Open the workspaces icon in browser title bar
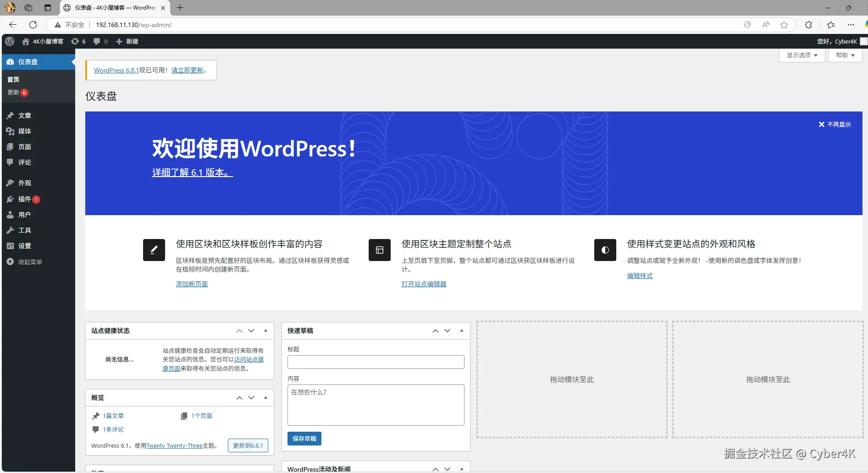This screenshot has height=473, width=868. point(28,8)
